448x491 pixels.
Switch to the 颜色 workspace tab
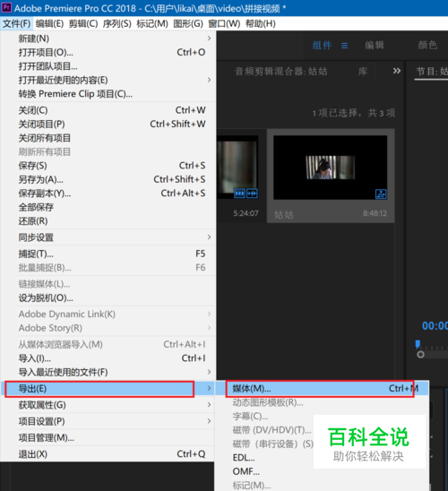427,46
